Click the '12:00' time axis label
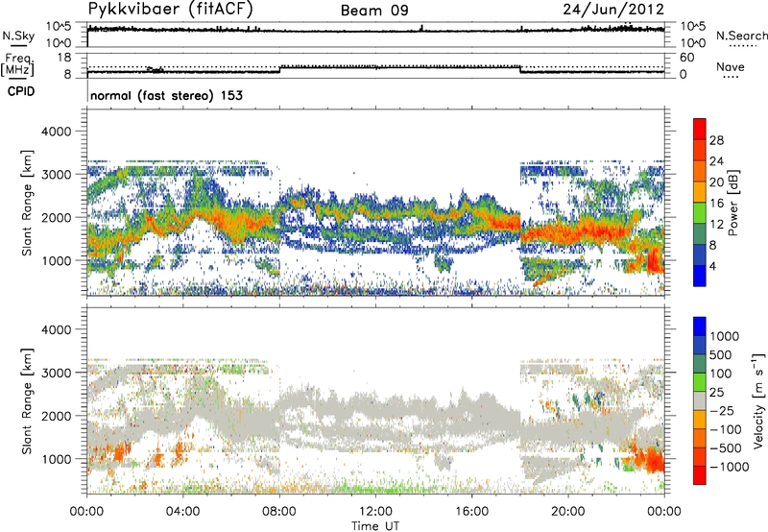Image resolution: width=768 pixels, height=532 pixels. pyautogui.click(x=375, y=512)
